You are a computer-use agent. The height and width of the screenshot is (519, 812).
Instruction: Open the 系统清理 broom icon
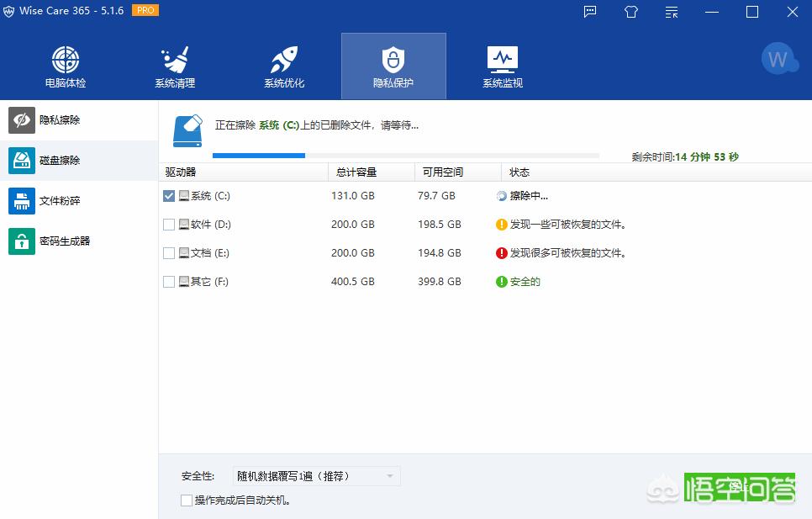(x=175, y=61)
